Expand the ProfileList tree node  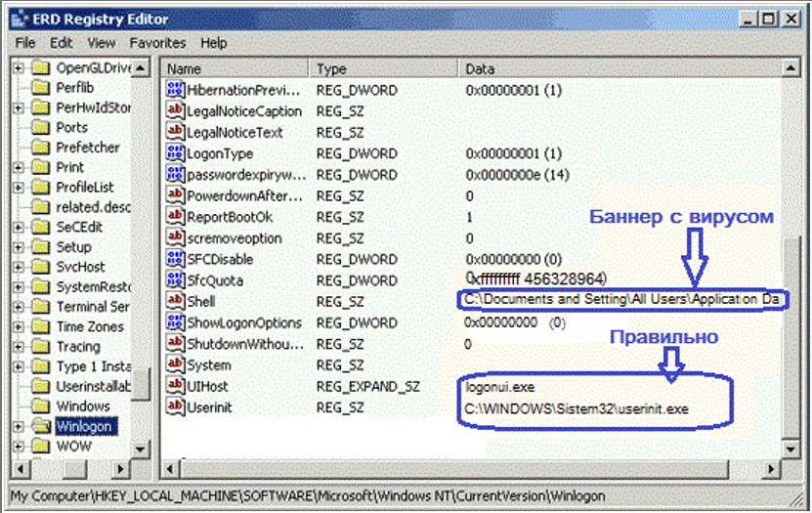pos(19,188)
